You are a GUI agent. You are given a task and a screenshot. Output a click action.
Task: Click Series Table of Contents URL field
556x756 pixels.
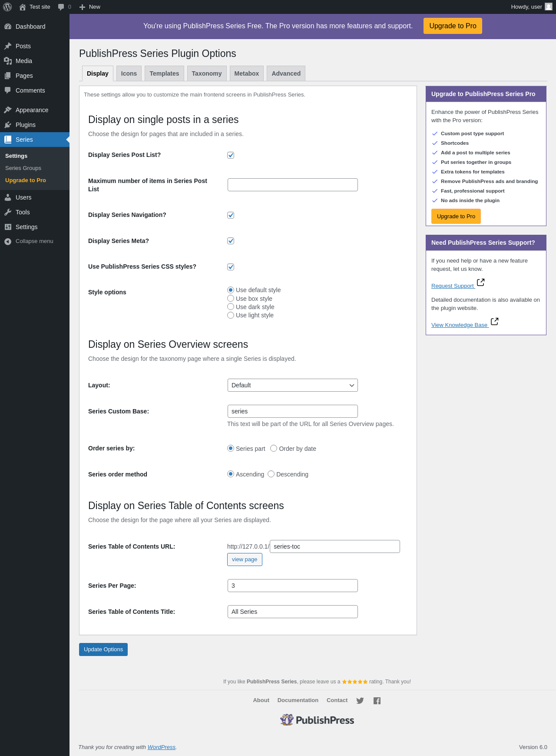click(x=335, y=546)
